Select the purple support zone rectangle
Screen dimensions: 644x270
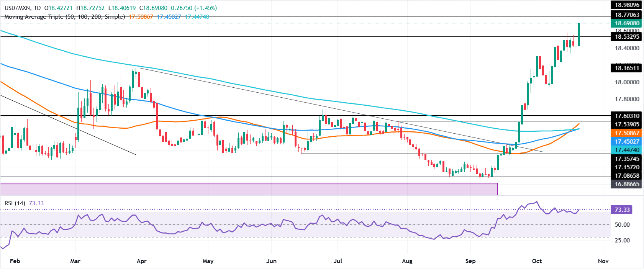click(249, 189)
